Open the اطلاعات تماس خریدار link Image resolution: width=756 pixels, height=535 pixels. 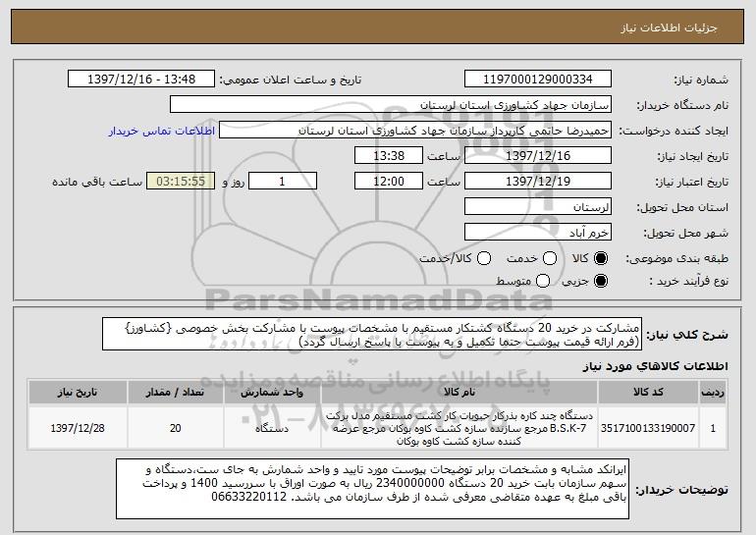[162, 132]
